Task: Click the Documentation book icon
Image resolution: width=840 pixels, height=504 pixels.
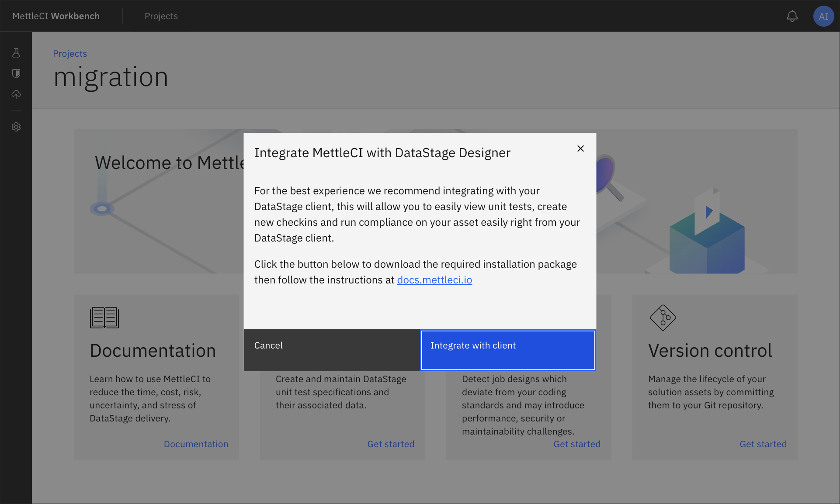Action: pyautogui.click(x=104, y=318)
